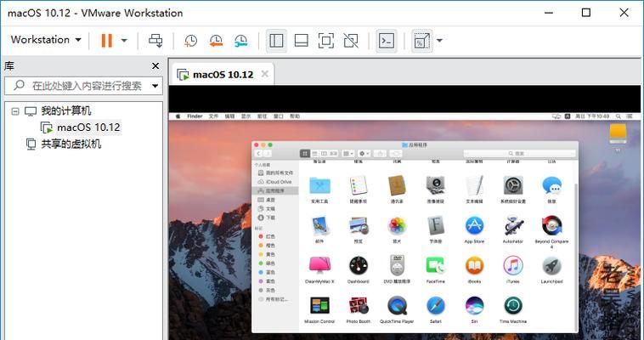
Task: Open the Spotlight magnifier in macOS menu bar
Action: click(619, 116)
